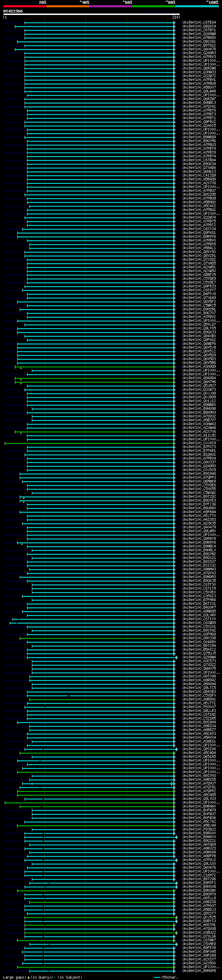This screenshot has width=222, height=980.
Task: Select hit UniRef100_O80338
Action: pos(199,638)
